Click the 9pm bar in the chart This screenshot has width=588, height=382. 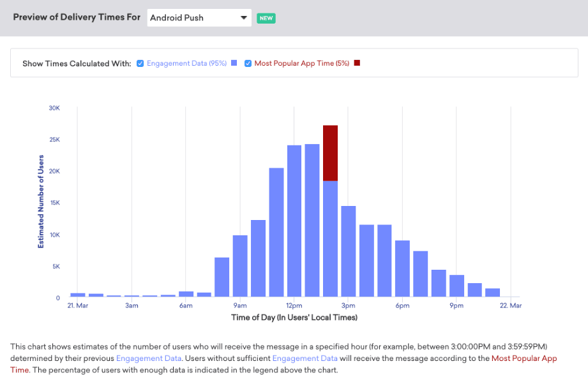point(456,286)
